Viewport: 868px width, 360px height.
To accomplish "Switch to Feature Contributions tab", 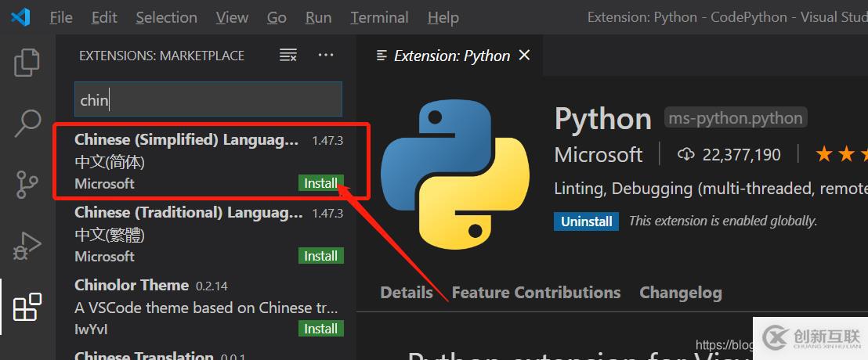I will pyautogui.click(x=536, y=292).
